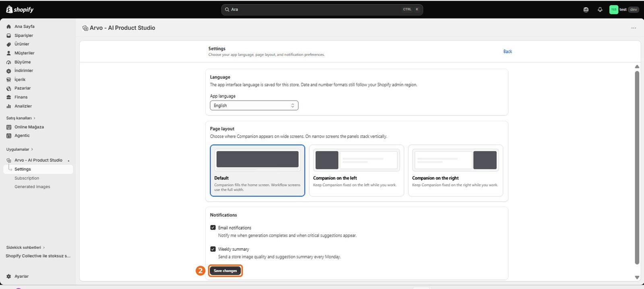Open the Sidekick icon in top bar
Screen dimensions: 644x289
coord(586,10)
